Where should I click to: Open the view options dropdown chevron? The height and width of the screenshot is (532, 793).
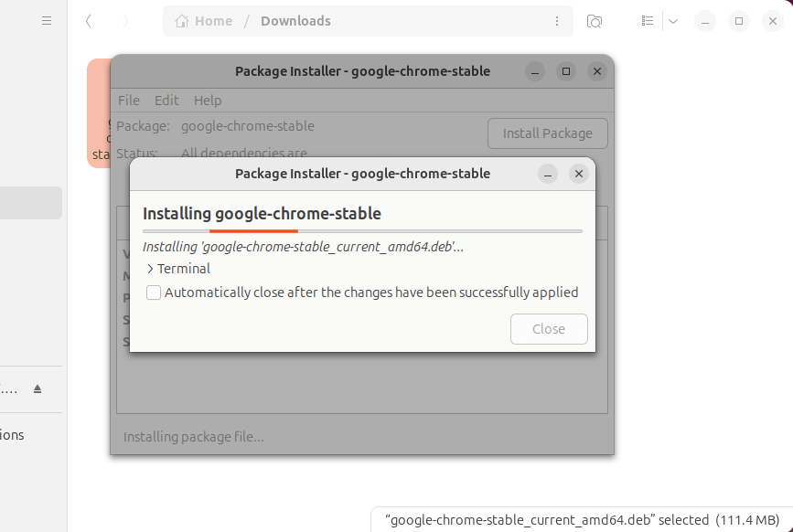[x=673, y=21]
